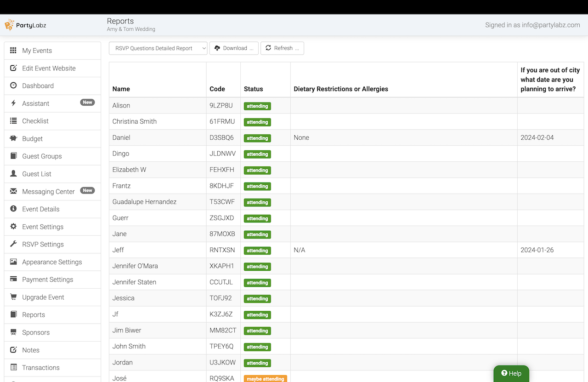Click José's maybe attending badge
This screenshot has width=588, height=382.
(266, 379)
